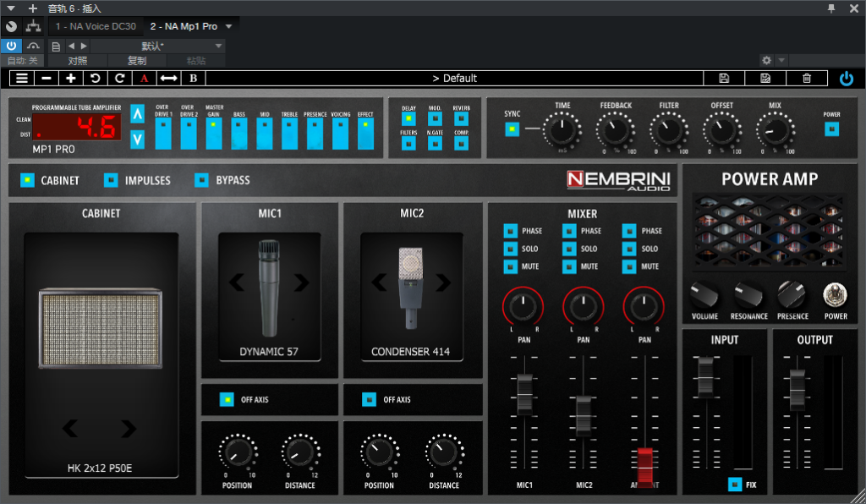Click the OUTPUT level fader

tap(797, 391)
